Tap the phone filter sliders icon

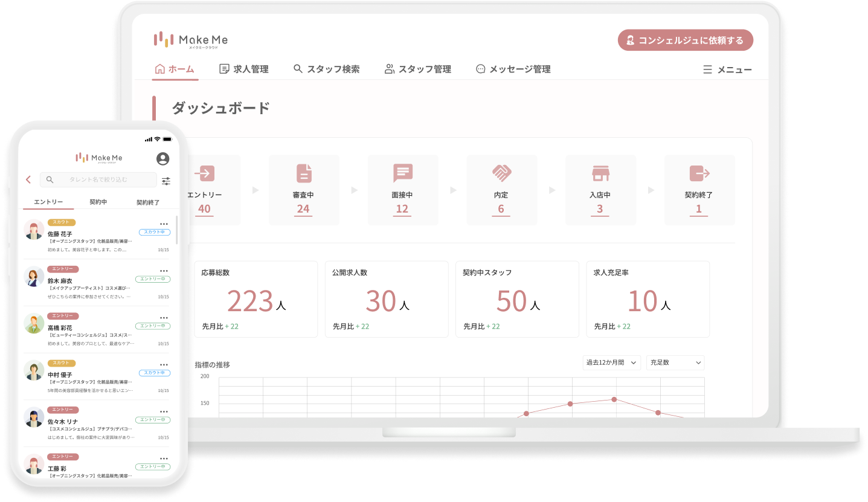[x=166, y=181]
